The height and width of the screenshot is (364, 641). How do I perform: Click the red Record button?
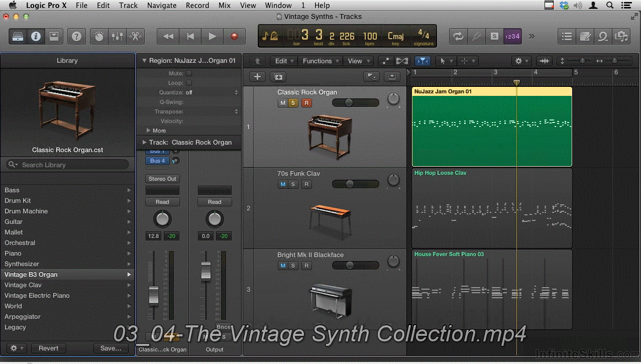point(234,36)
